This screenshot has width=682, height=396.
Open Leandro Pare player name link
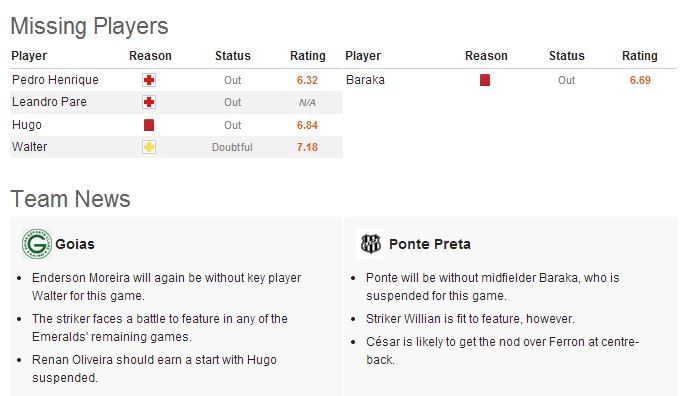(x=49, y=102)
